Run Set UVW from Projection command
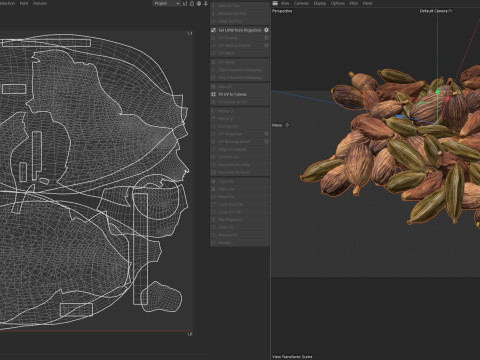480x360 pixels. click(240, 30)
